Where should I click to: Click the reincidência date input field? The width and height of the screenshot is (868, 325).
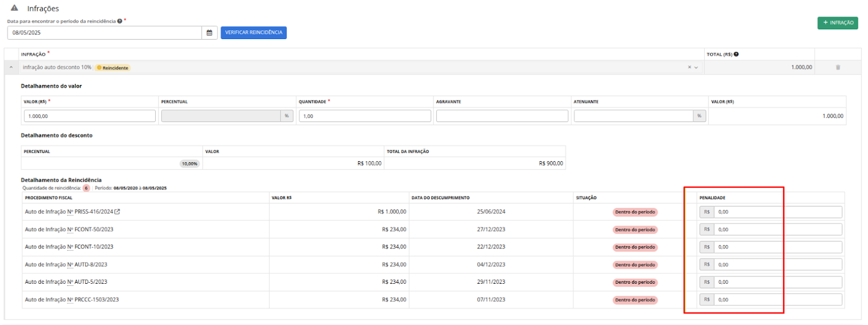tap(105, 33)
